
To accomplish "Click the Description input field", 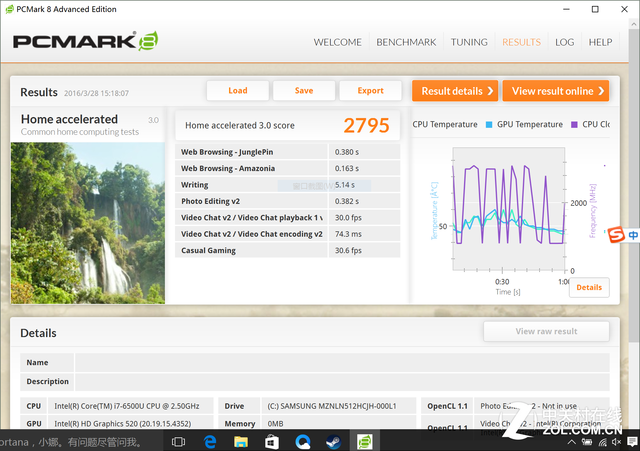I will (342, 382).
